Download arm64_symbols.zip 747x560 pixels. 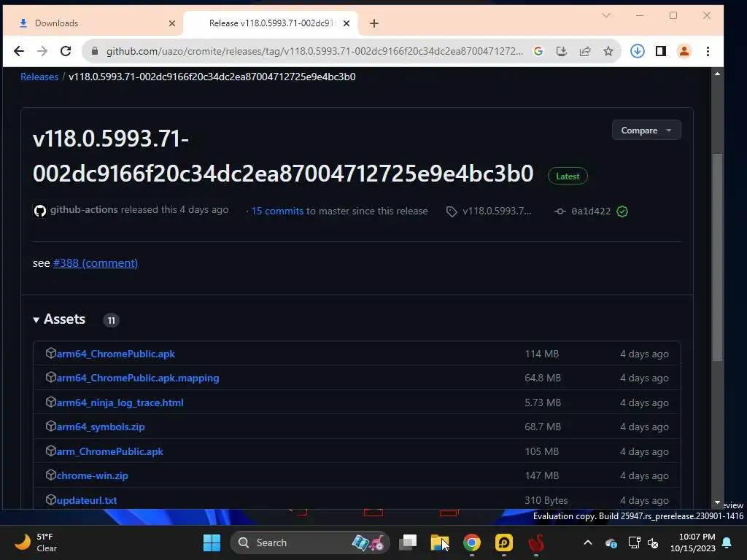pyautogui.click(x=101, y=427)
